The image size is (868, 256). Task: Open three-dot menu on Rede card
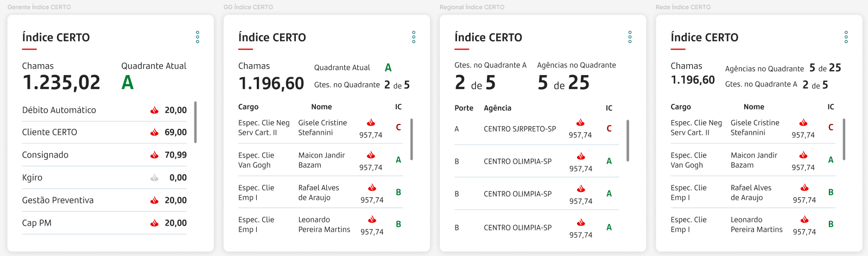click(846, 37)
